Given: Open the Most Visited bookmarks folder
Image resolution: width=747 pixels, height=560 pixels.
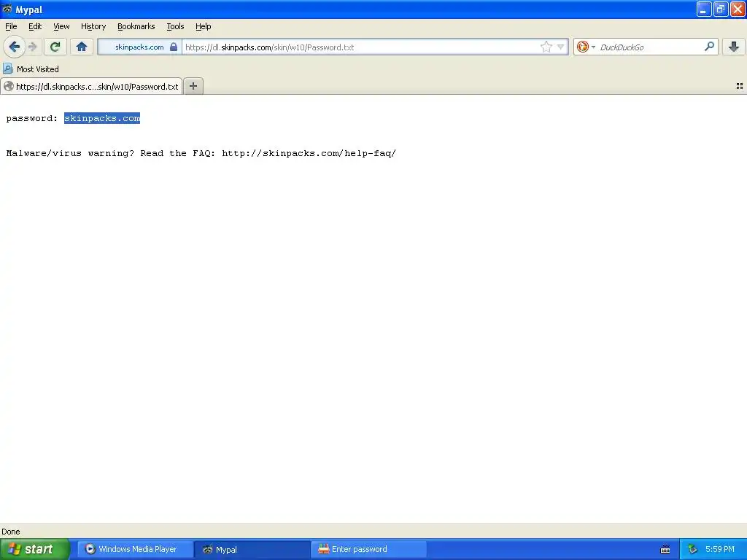Looking at the screenshot, I should [x=31, y=69].
